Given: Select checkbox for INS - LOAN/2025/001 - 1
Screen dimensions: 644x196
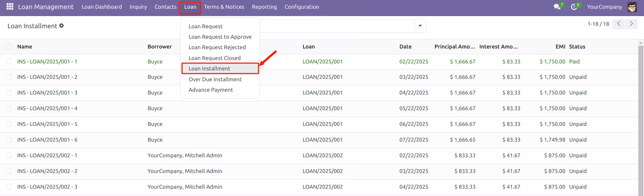Looking at the screenshot, I should pyautogui.click(x=9, y=62).
